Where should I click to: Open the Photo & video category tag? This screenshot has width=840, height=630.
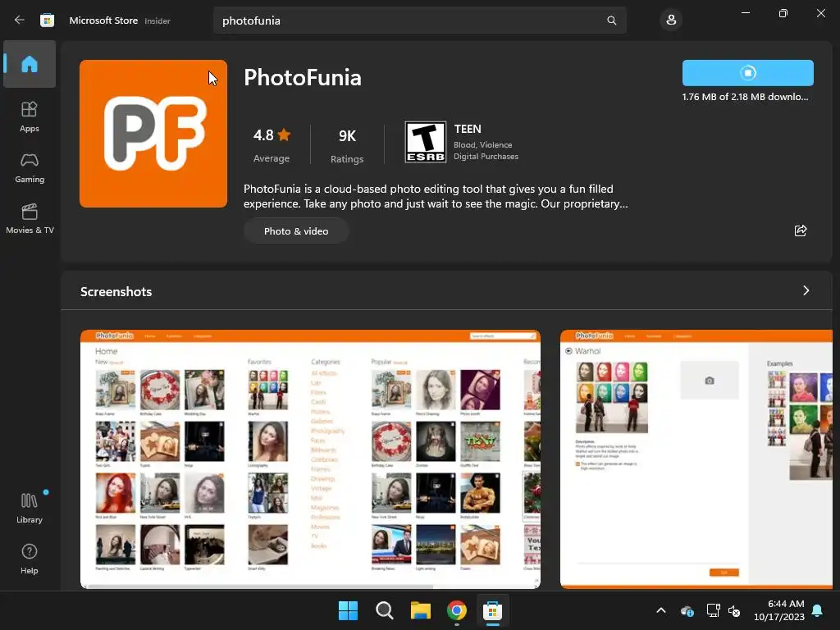296,231
